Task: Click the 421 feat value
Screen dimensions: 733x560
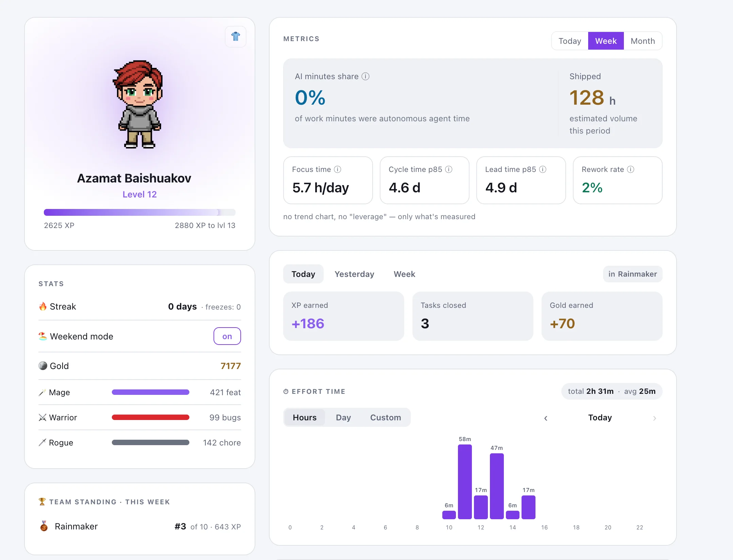Action: [225, 392]
